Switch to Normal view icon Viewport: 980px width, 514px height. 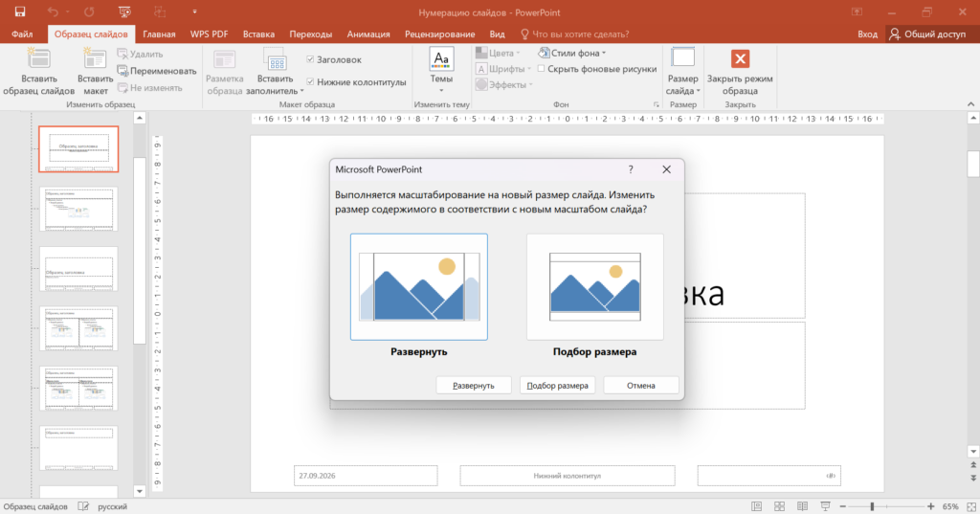point(756,506)
